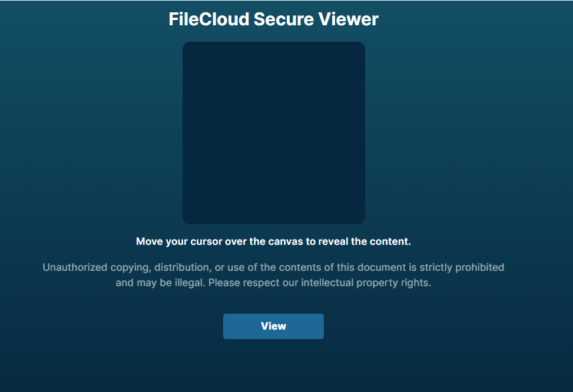
Task: Select the word FileCloud in the title
Action: (208, 19)
